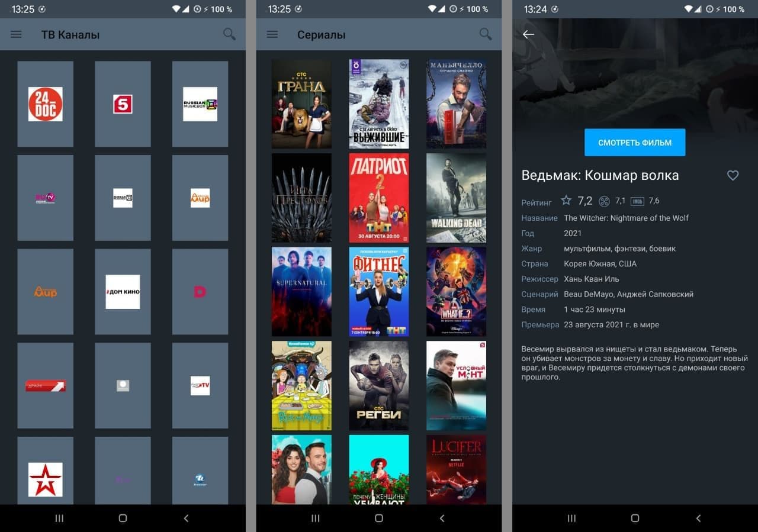
Task: Open the Пятый канал (5) channel tile
Action: coord(123,104)
